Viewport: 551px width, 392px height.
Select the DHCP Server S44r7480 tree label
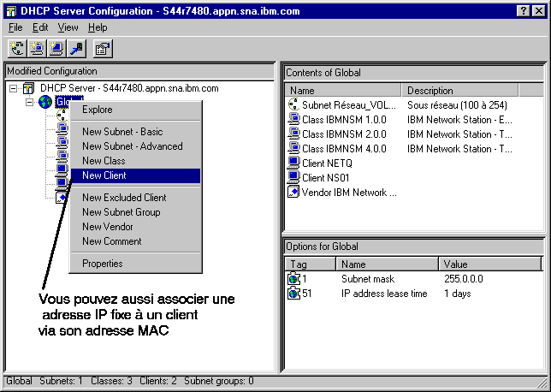(x=129, y=88)
